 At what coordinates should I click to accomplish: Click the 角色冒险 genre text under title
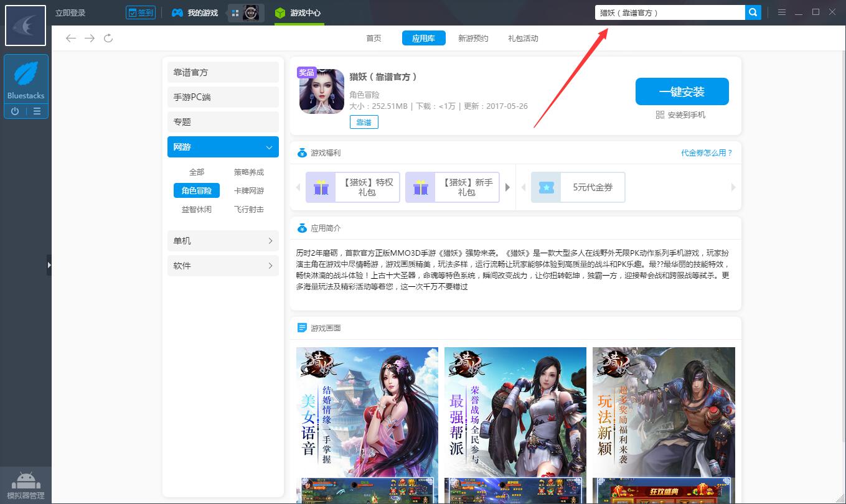pos(365,95)
